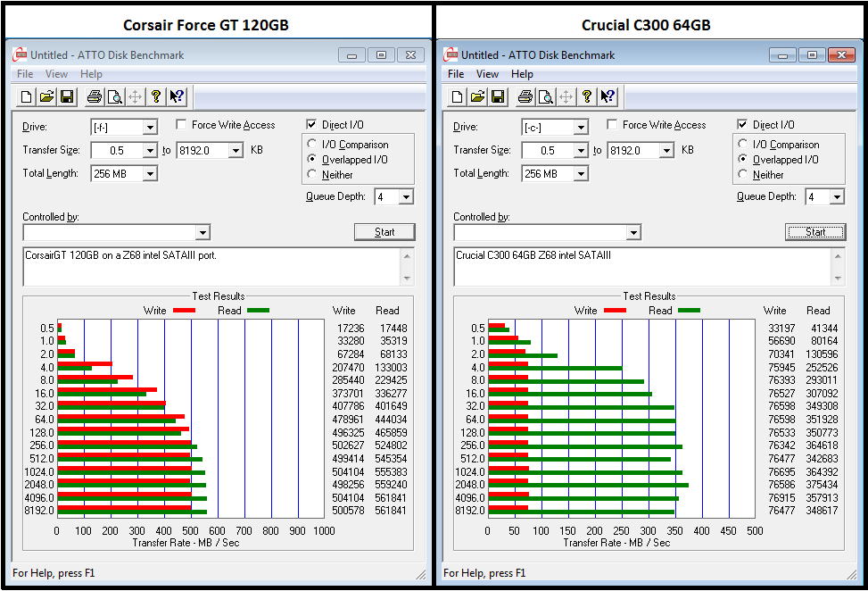Open Transfer Size 0.5 dropdown in Corsair window
The image size is (868, 591).
[150, 151]
